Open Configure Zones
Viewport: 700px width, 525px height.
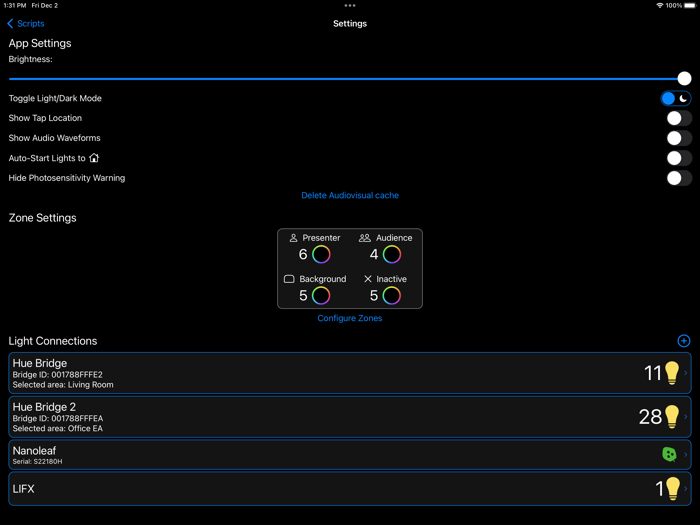coord(350,318)
